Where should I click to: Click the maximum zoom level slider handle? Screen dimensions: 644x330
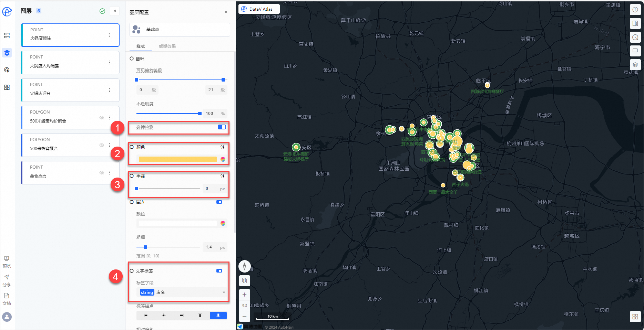pyautogui.click(x=223, y=80)
